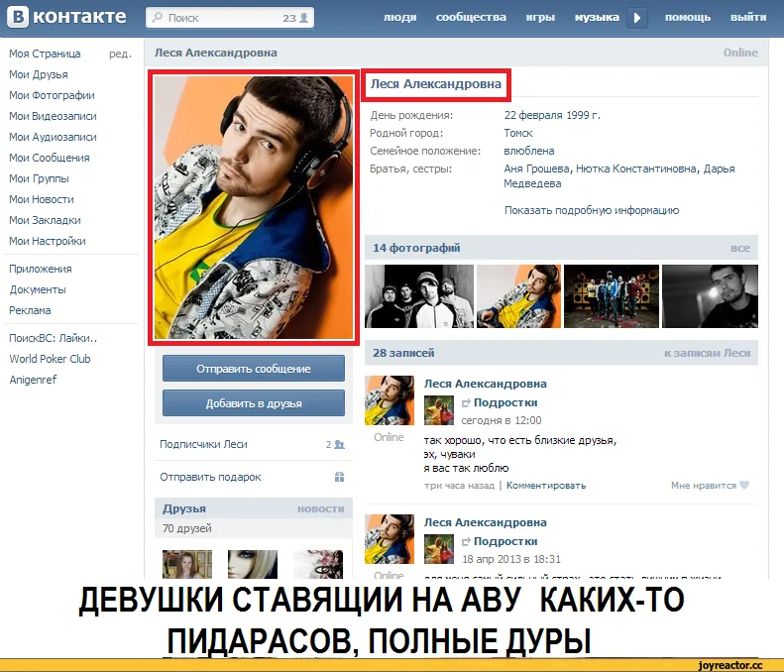Click к записям Леси filter link
The height and width of the screenshot is (672, 784).
coord(707,353)
